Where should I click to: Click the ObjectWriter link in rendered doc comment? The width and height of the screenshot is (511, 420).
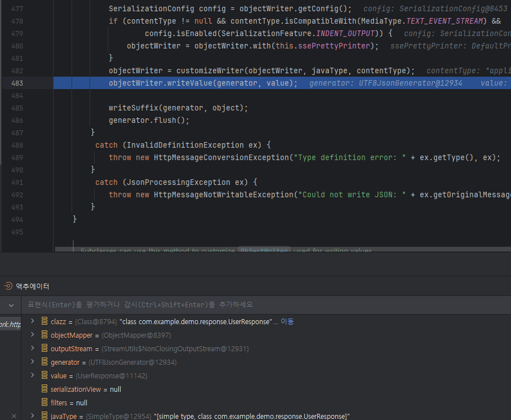(264, 250)
